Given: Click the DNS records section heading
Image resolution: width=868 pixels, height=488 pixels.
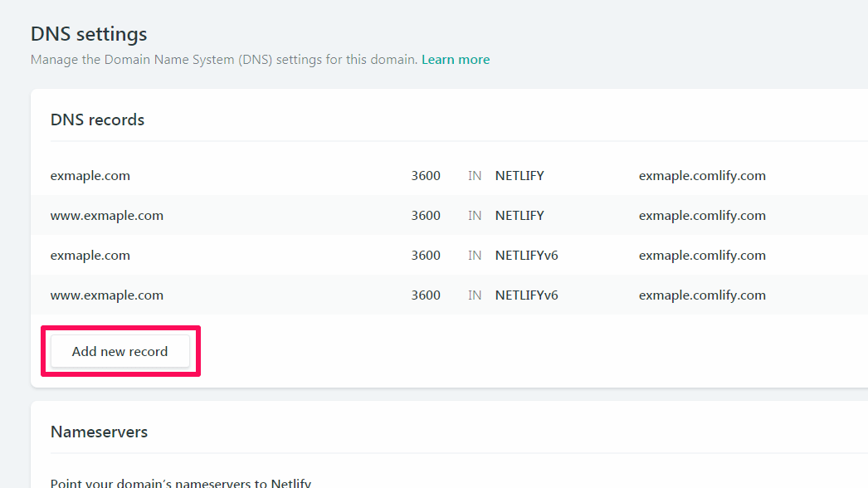Looking at the screenshot, I should 97,120.
